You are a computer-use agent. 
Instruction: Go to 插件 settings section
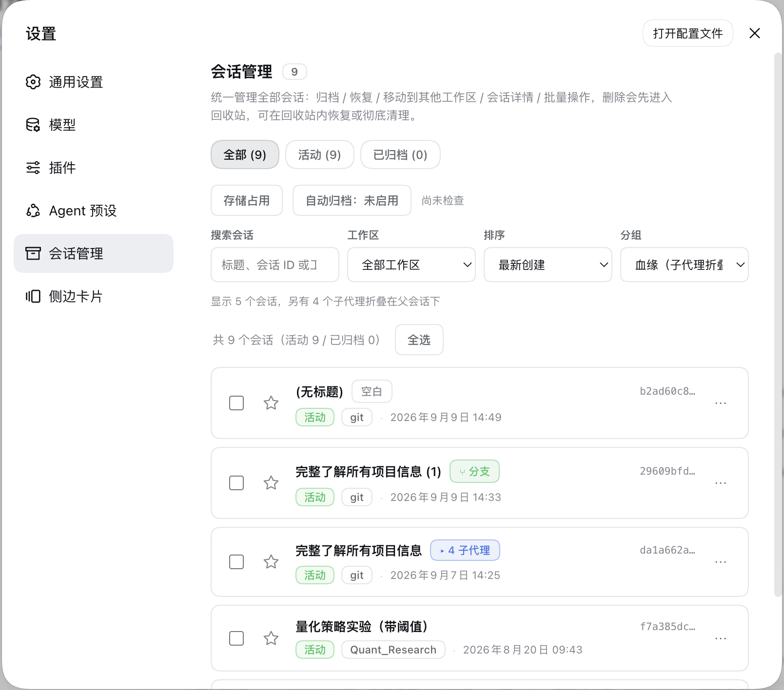point(94,168)
